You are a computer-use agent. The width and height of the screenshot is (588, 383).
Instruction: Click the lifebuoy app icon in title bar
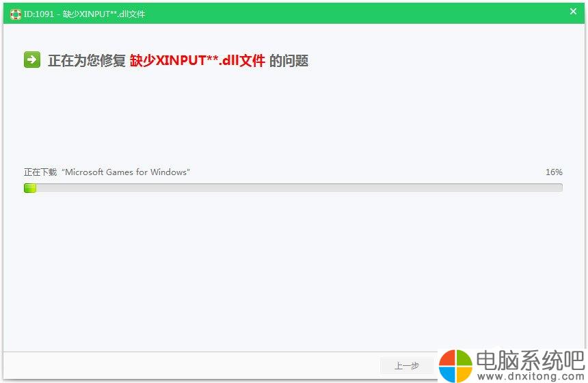[15, 14]
